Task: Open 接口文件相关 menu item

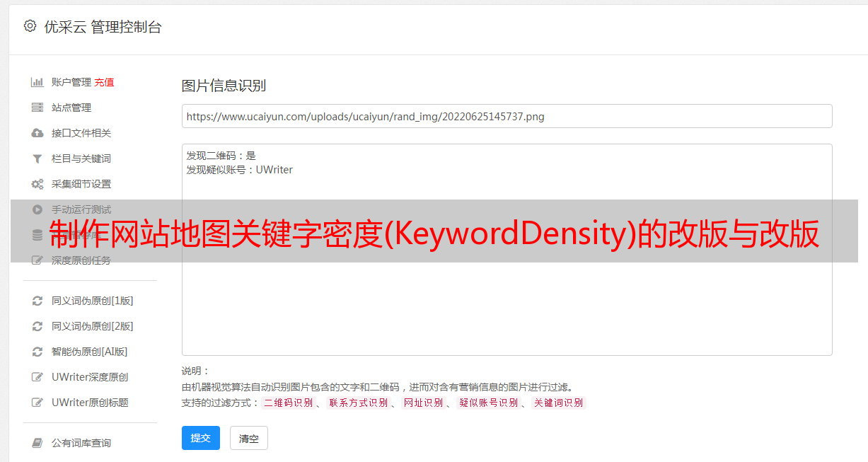Action: 81,133
